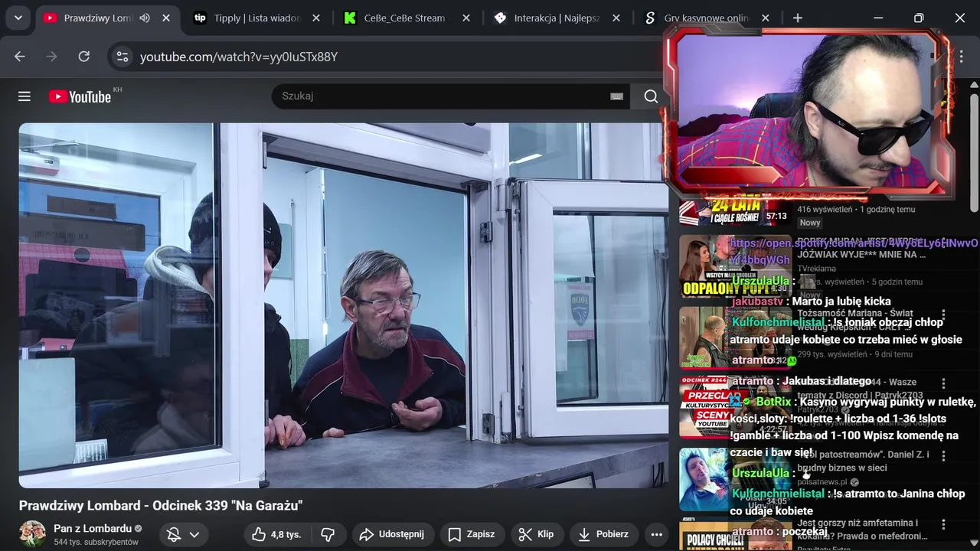Open options menu for Patryk2703 video
Viewport: 980px width, 551px height.
[943, 383]
